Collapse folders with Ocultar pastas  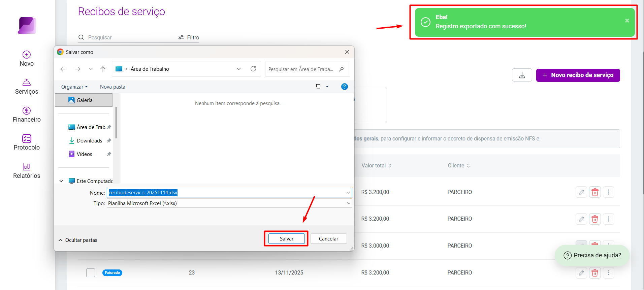click(x=78, y=240)
